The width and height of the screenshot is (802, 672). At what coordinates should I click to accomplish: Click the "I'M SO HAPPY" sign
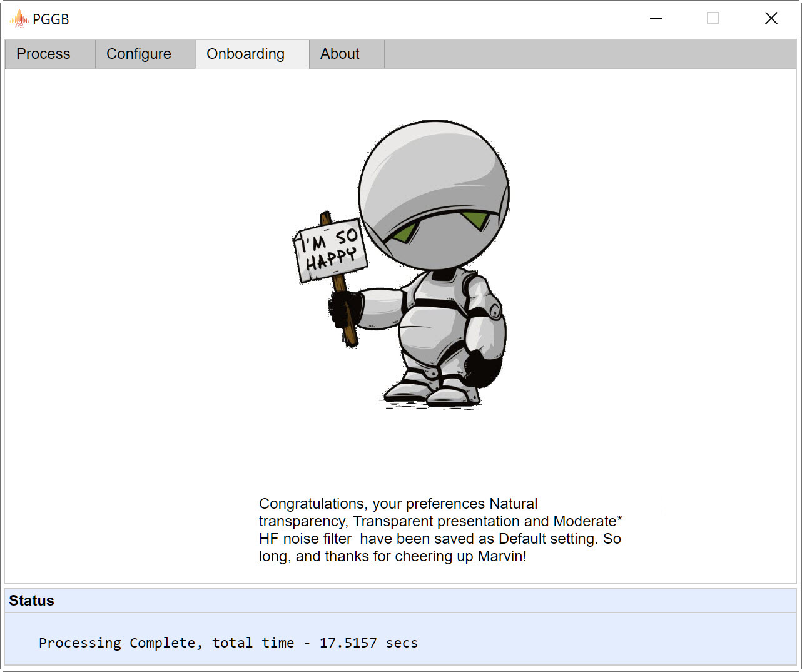click(x=330, y=250)
